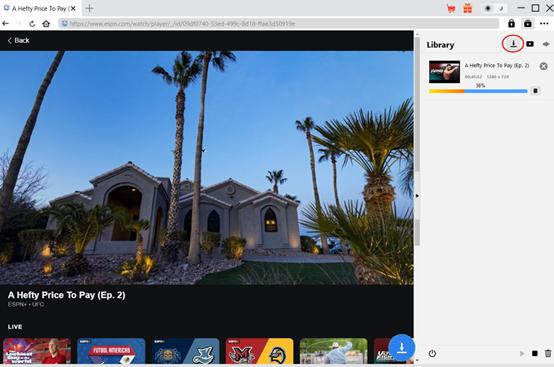554x367 pixels.
Task: Click the blue round download button
Action: pos(401,348)
